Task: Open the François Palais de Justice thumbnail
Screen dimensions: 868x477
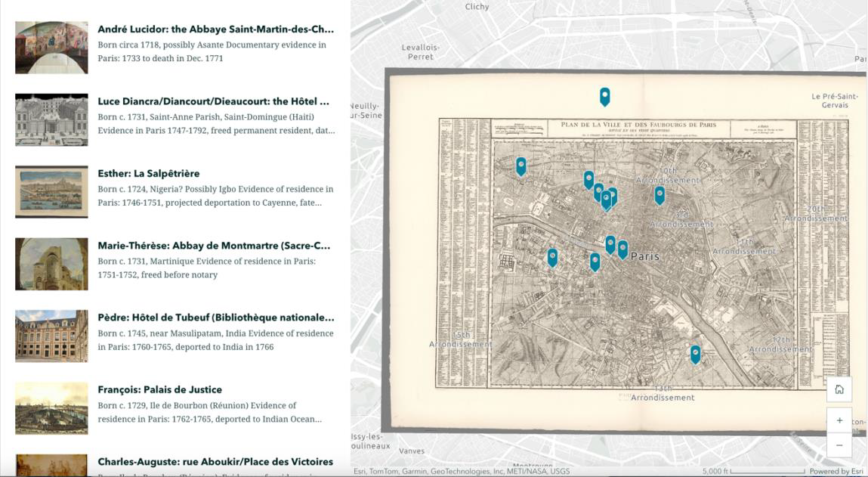Action: click(51, 407)
